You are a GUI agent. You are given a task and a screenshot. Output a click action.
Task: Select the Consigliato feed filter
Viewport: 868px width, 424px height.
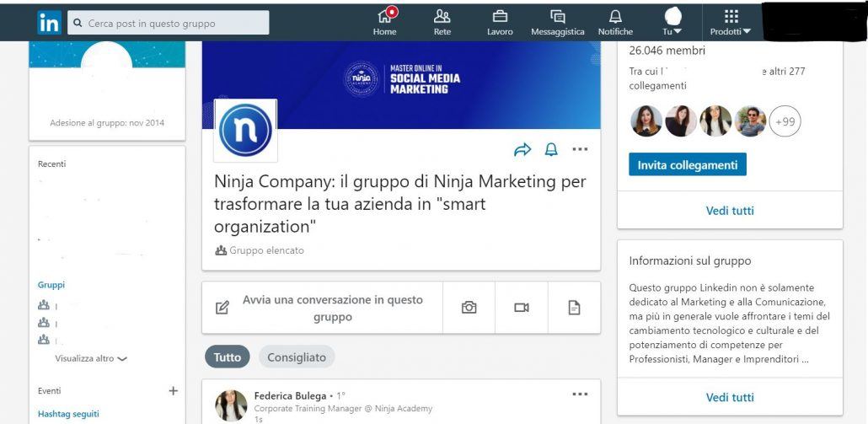click(297, 357)
